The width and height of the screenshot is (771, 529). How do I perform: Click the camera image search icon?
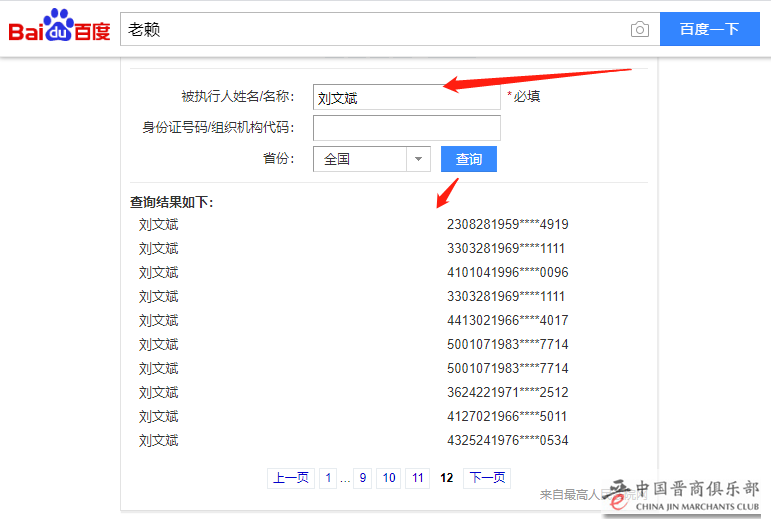[x=640, y=30]
